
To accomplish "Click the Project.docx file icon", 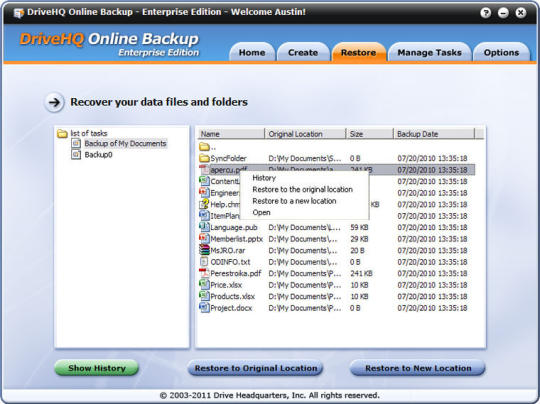I will pos(204,308).
